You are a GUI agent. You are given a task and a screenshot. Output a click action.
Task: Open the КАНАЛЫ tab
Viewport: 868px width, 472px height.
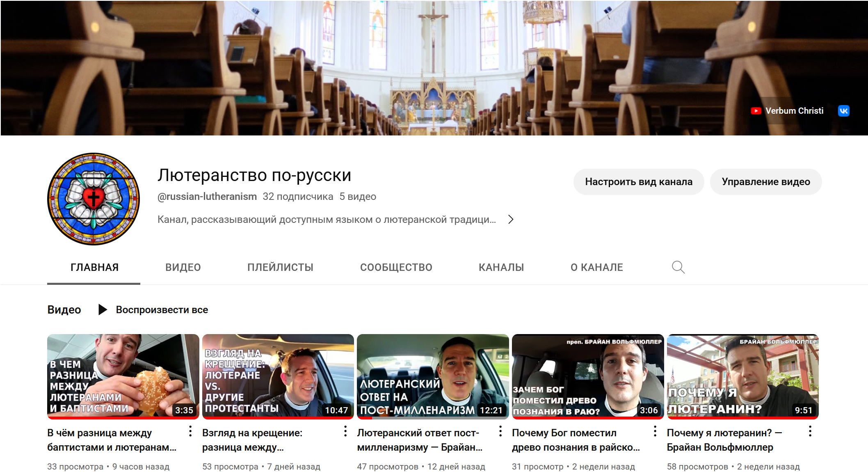[501, 267]
